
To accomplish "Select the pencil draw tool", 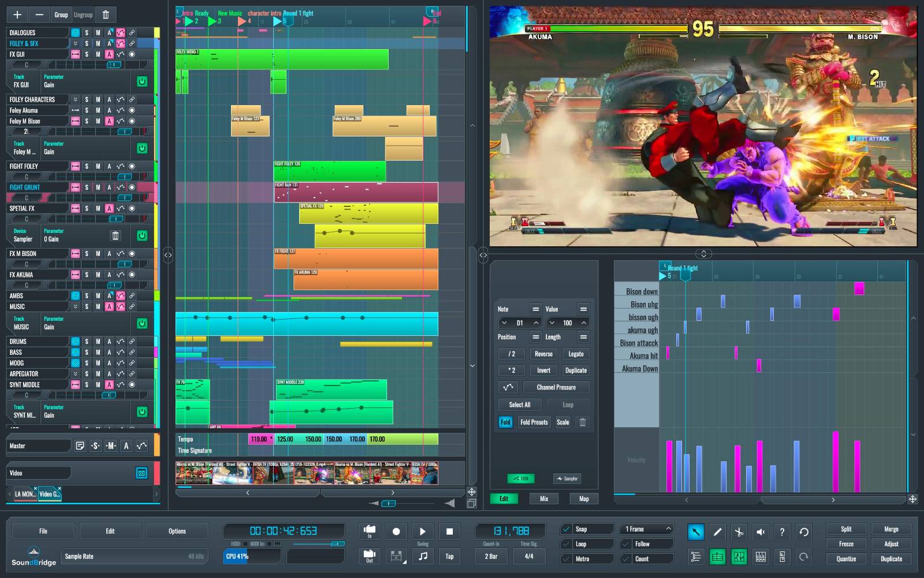I will (x=717, y=532).
